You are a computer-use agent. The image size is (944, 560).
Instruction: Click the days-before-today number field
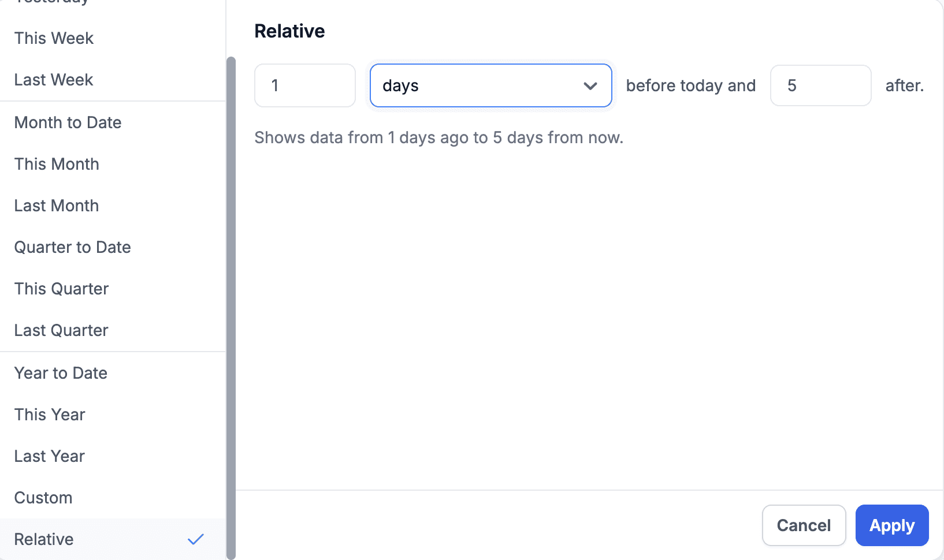point(304,85)
